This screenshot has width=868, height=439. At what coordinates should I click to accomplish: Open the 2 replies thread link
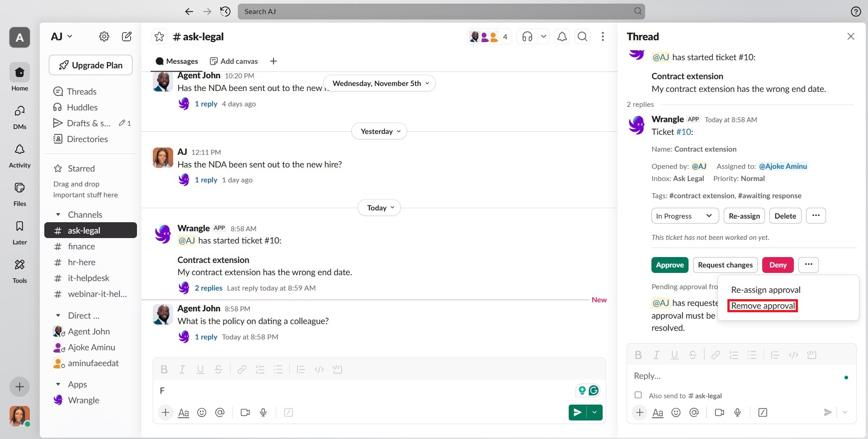[208, 288]
